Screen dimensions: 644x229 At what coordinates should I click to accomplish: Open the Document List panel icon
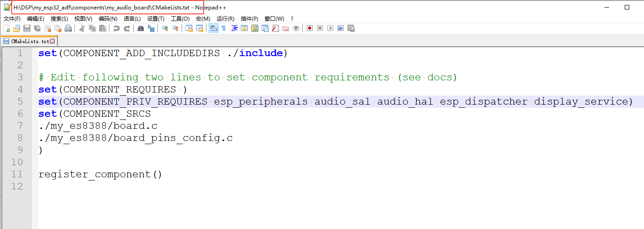coord(265,28)
